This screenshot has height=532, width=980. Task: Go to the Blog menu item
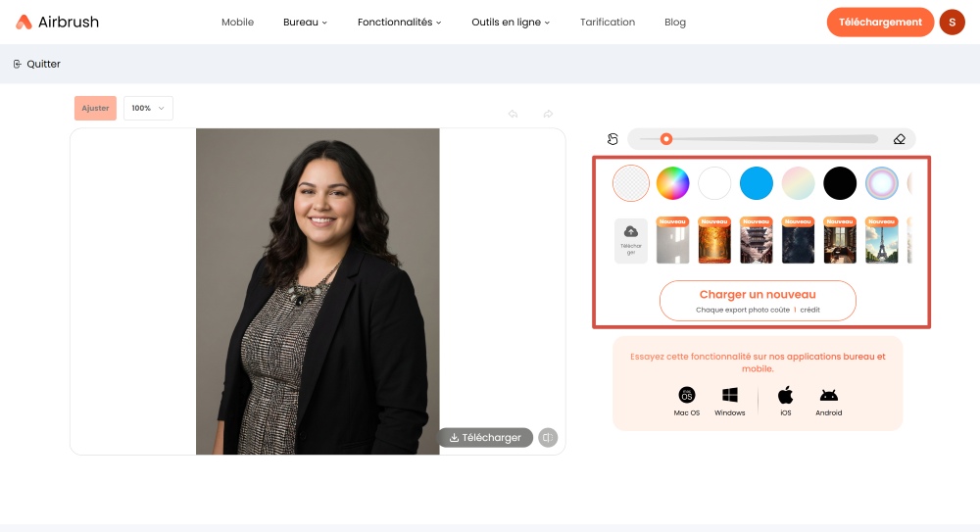coord(675,23)
